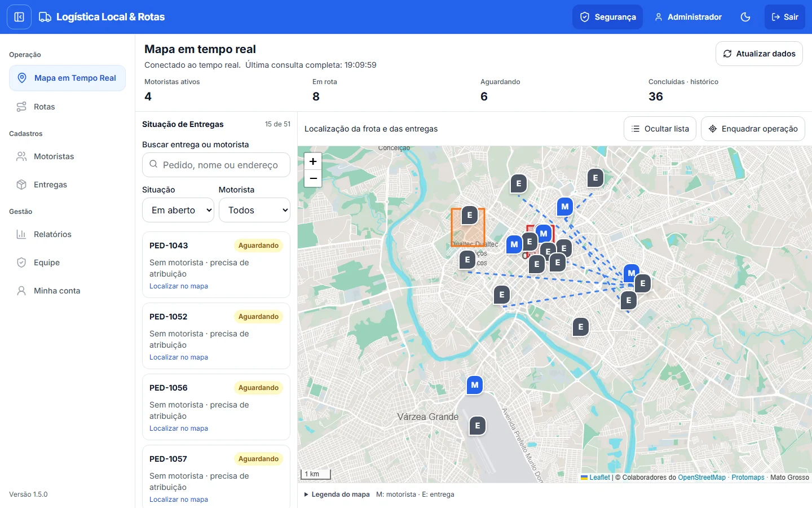
Task: Click the Motoristas ativos value 4
Action: pos(148,97)
